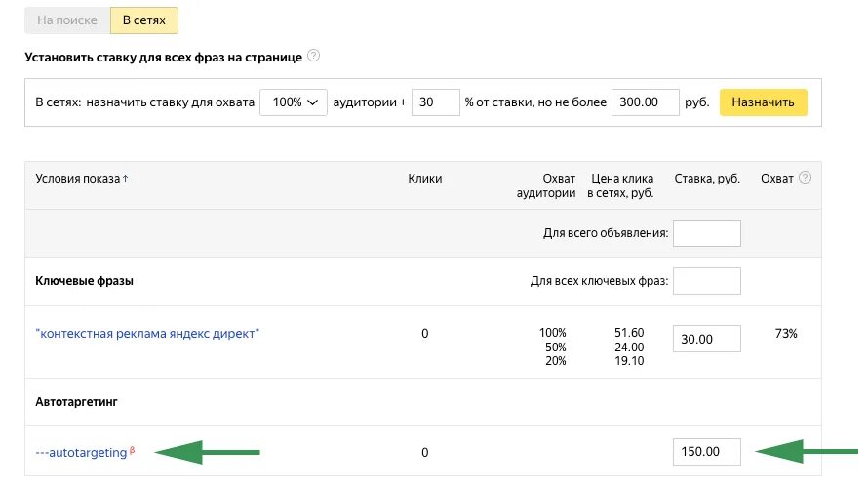Click the "Для всего объявления" bid field
Screen dimensions: 868x491
(x=706, y=233)
